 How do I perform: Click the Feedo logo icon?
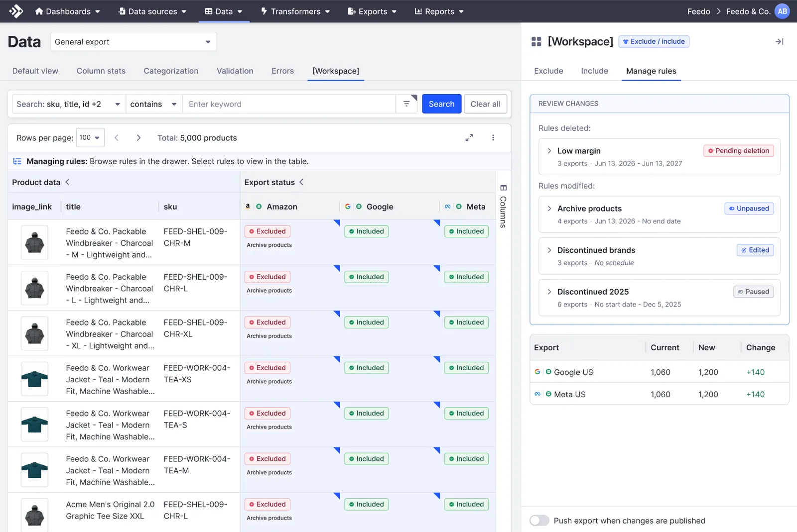click(x=16, y=11)
